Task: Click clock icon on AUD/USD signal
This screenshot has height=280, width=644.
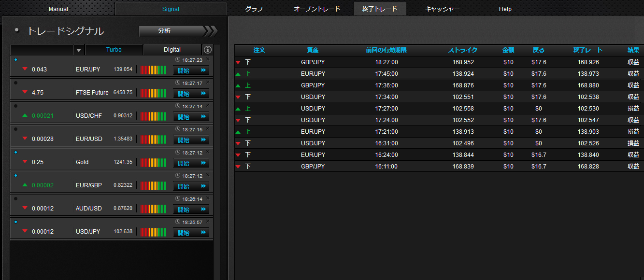Action: 178,199
